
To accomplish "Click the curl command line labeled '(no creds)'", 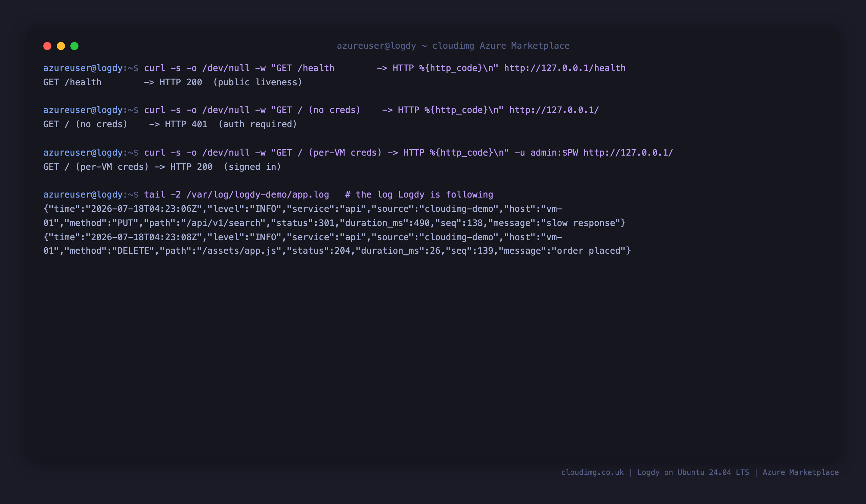I will click(371, 110).
